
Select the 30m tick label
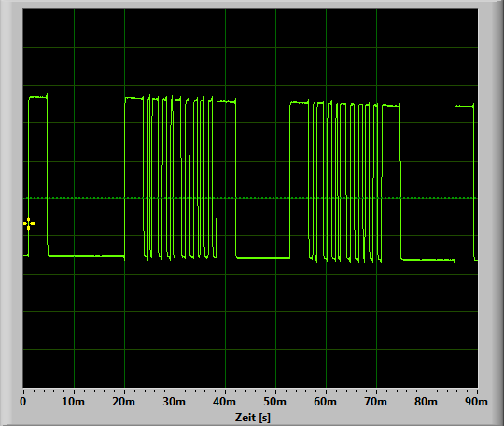click(174, 402)
